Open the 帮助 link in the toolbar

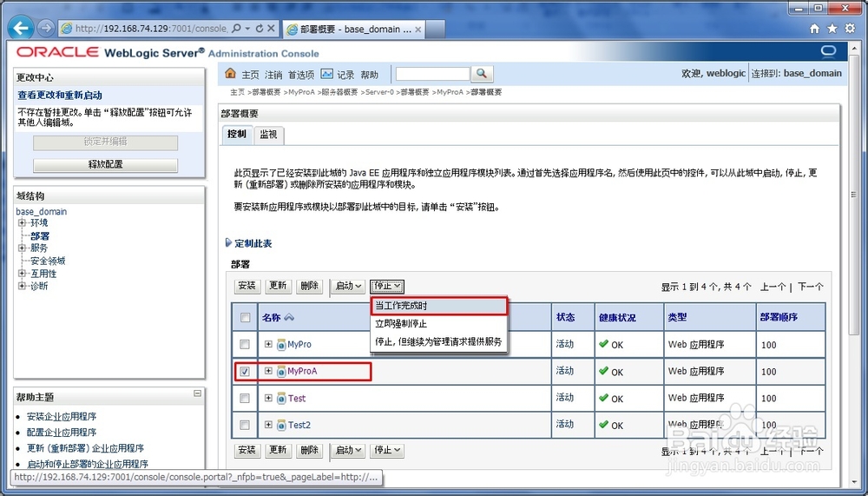(369, 74)
